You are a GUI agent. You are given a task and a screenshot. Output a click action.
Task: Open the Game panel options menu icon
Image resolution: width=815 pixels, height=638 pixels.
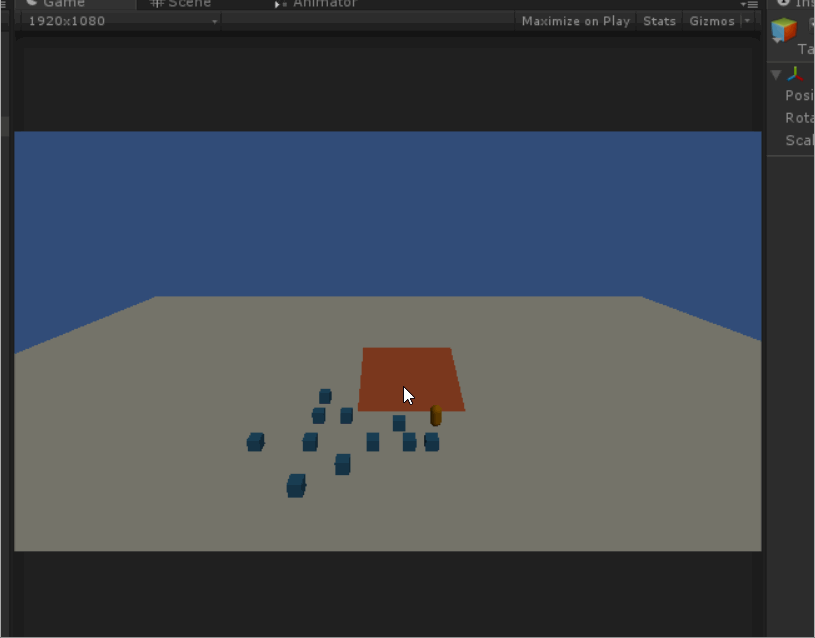pos(751,4)
